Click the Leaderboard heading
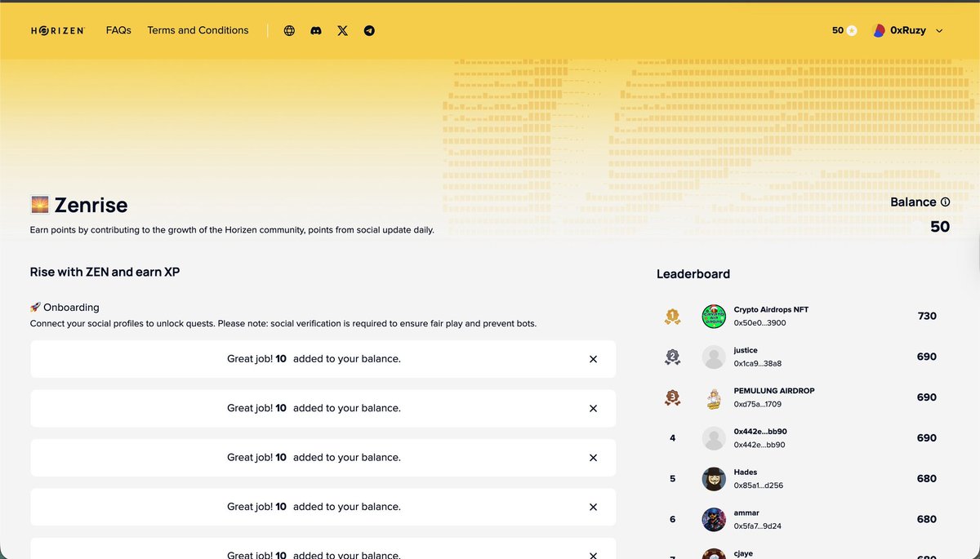The height and width of the screenshot is (559, 980). coord(693,274)
